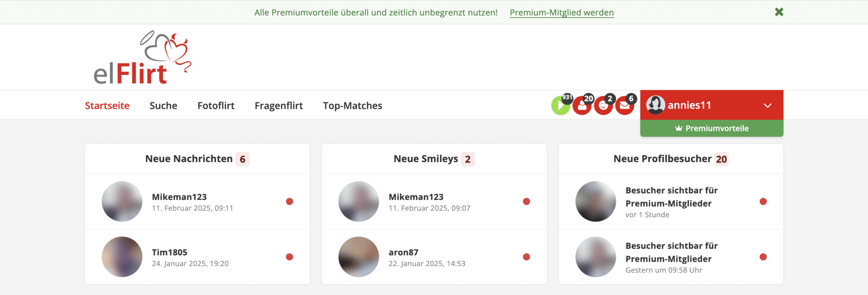Image resolution: width=868 pixels, height=295 pixels.
Task: Expand the annies11 account dropdown chevron
Action: point(768,105)
